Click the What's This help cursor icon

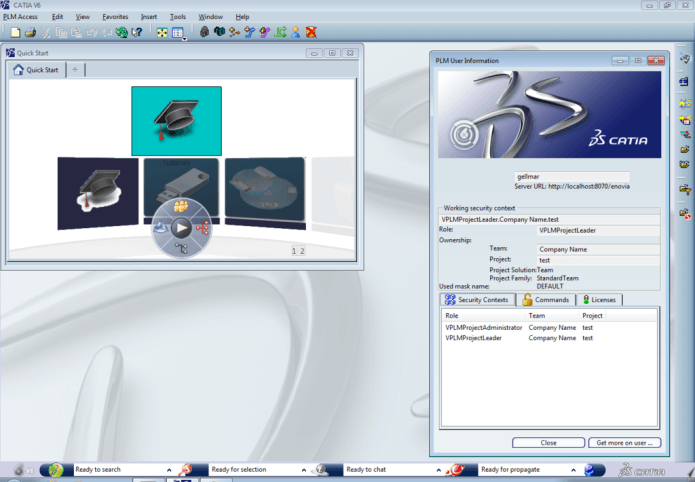coord(137,33)
